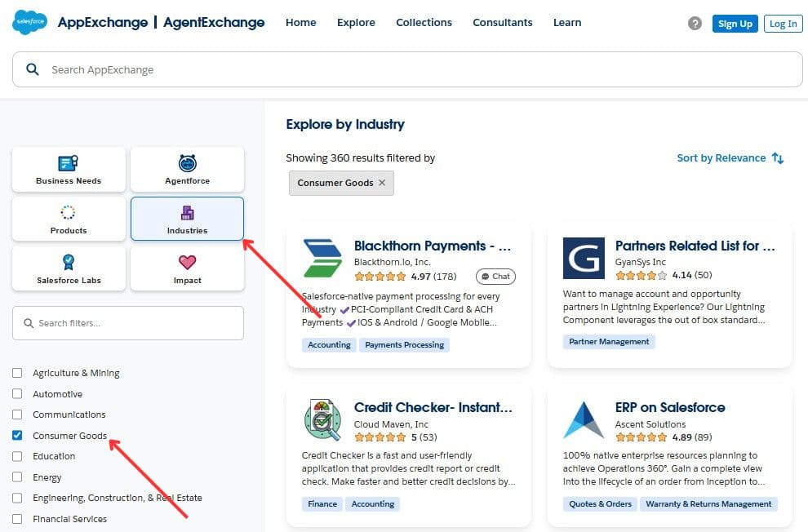Open the Partners Related List listing title
This screenshot has height=532, width=808.
pos(695,246)
